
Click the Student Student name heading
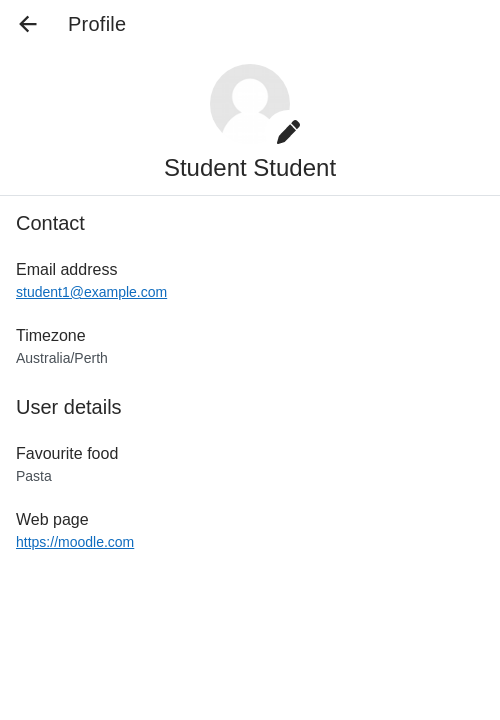tap(250, 168)
